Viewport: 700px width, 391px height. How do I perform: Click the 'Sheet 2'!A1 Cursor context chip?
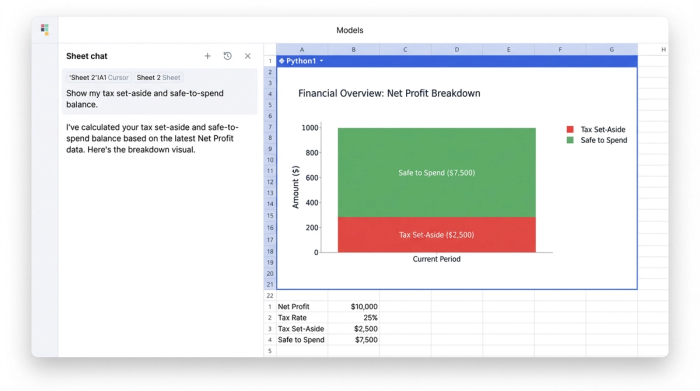(99, 77)
